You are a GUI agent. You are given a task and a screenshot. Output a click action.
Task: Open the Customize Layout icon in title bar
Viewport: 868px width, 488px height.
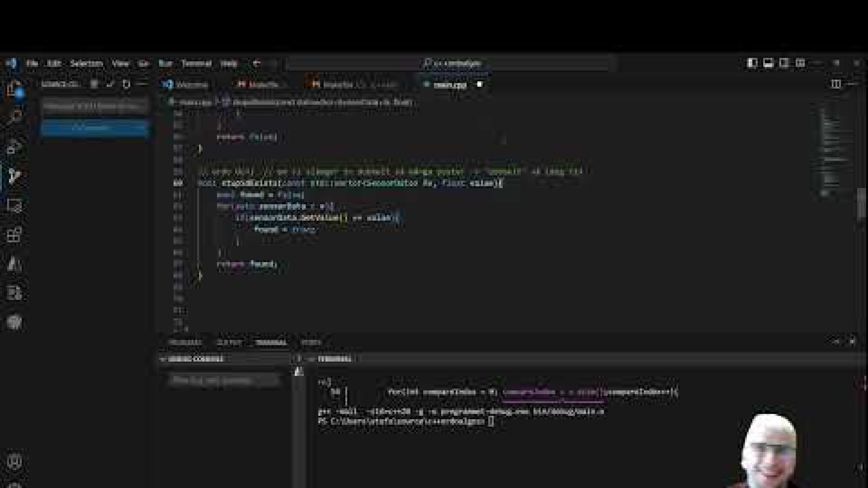[801, 63]
